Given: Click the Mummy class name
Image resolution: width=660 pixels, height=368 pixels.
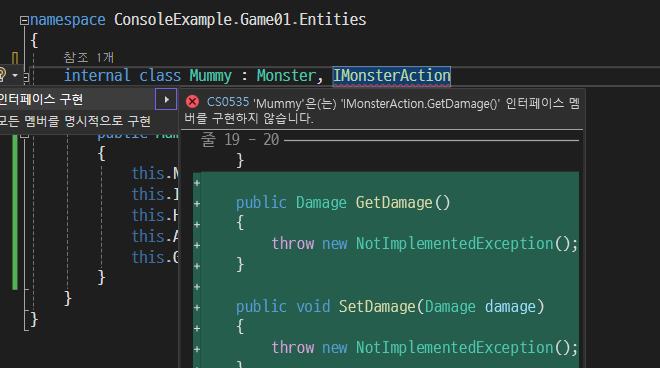Looking at the screenshot, I should [210, 76].
